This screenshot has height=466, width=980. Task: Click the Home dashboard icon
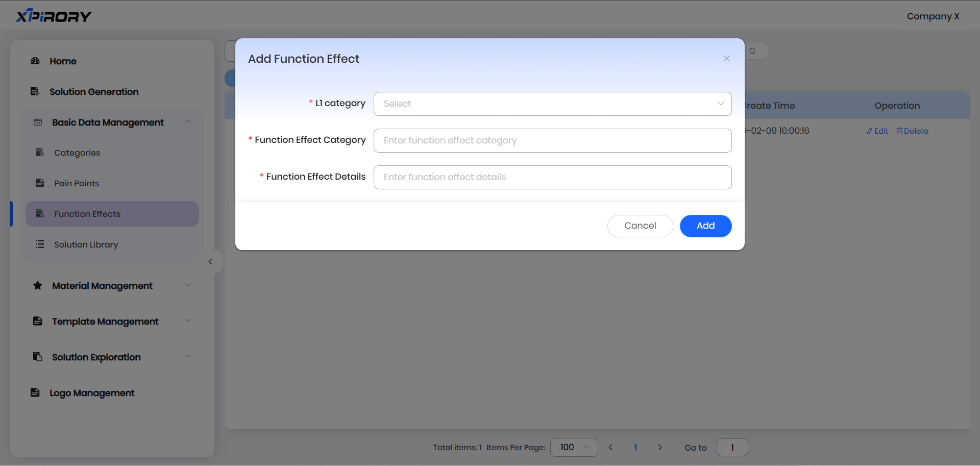pos(35,61)
